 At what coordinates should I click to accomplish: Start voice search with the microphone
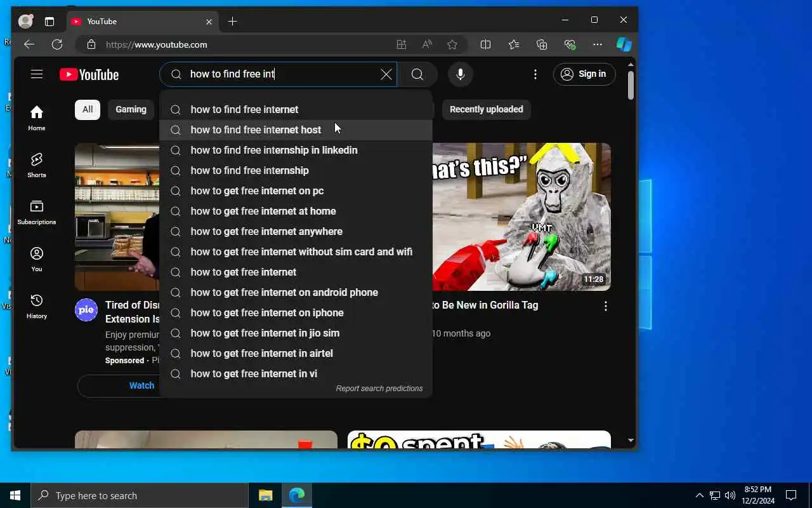[x=461, y=74]
